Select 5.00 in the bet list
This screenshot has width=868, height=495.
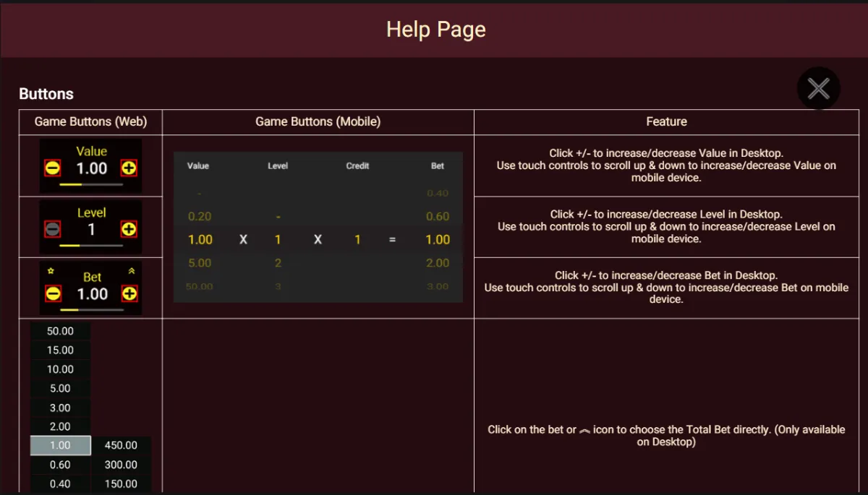[60, 389]
